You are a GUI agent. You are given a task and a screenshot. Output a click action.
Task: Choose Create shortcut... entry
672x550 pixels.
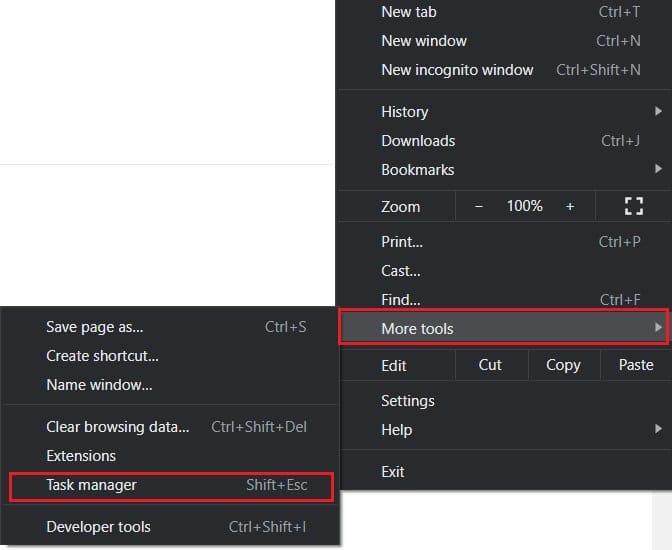click(x=171, y=356)
